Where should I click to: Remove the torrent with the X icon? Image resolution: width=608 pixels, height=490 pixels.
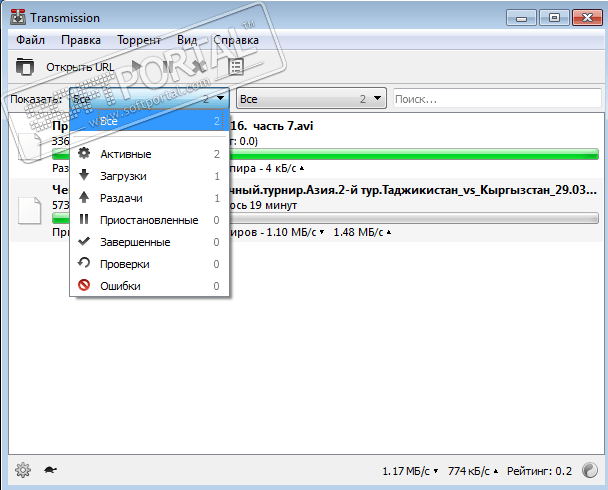coord(199,67)
